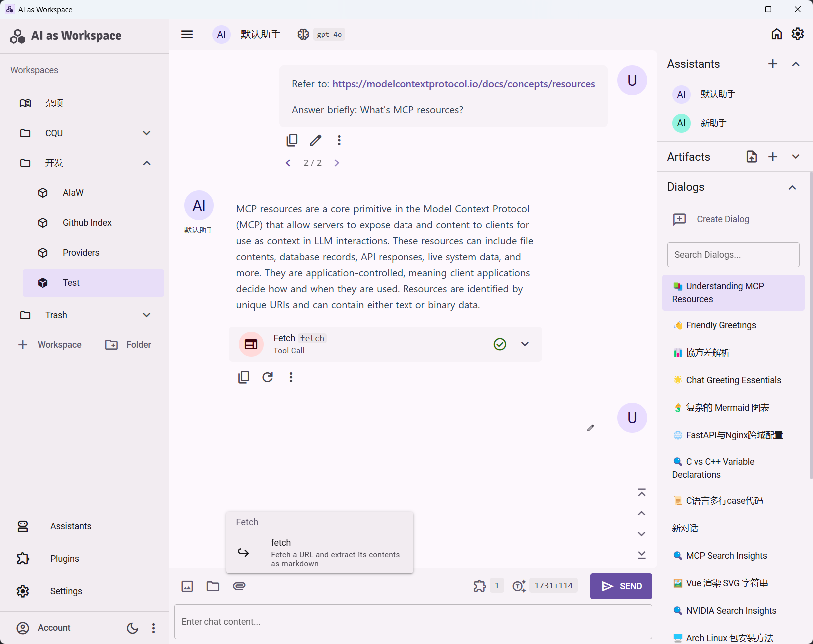Click the small pencil icon next to empty user message
The width and height of the screenshot is (813, 644).
tap(590, 428)
